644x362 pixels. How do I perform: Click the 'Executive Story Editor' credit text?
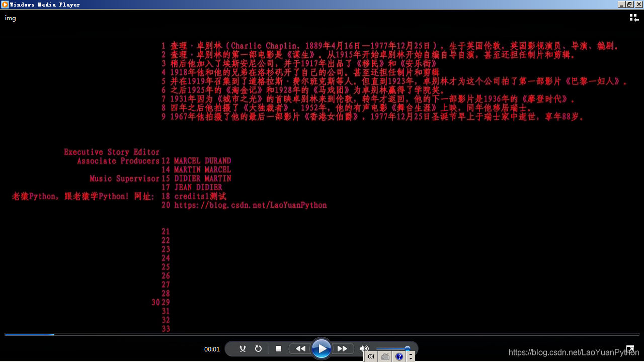(112, 152)
